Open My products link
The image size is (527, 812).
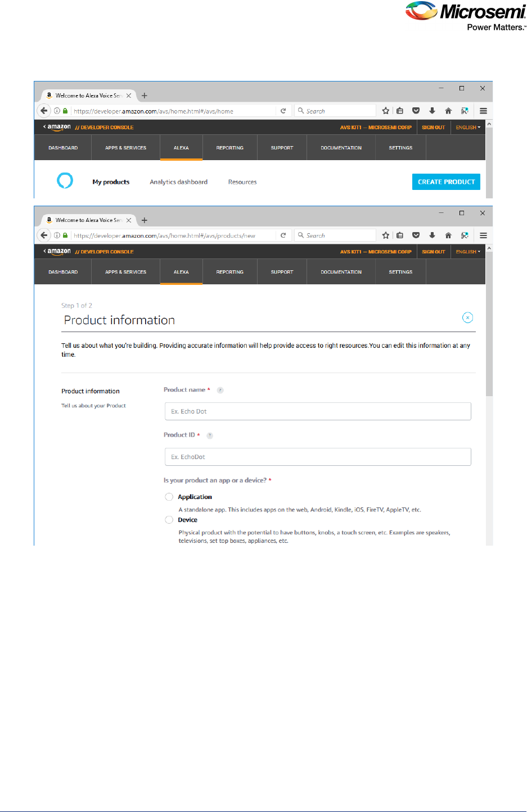coord(111,182)
